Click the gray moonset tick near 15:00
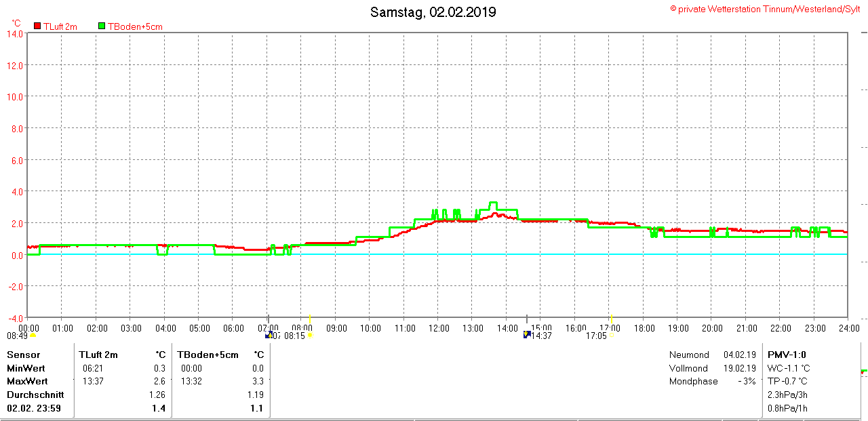This screenshot has height=421, width=868. pyautogui.click(x=527, y=319)
